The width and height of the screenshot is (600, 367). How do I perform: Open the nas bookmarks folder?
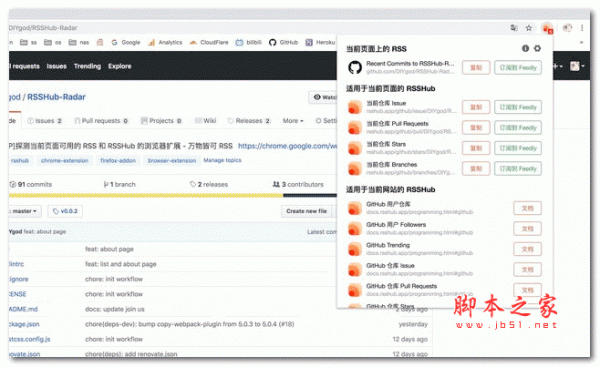point(79,42)
